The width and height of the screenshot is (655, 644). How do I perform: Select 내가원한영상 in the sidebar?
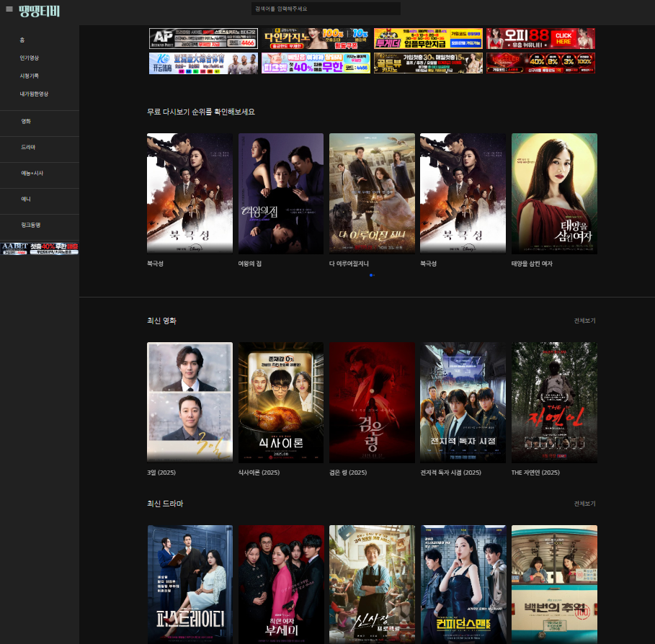[x=34, y=94]
